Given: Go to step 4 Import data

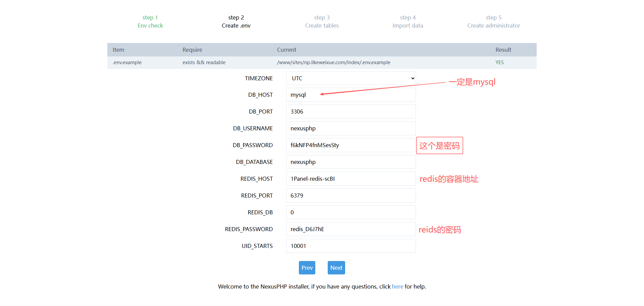Looking at the screenshot, I should pos(408,21).
